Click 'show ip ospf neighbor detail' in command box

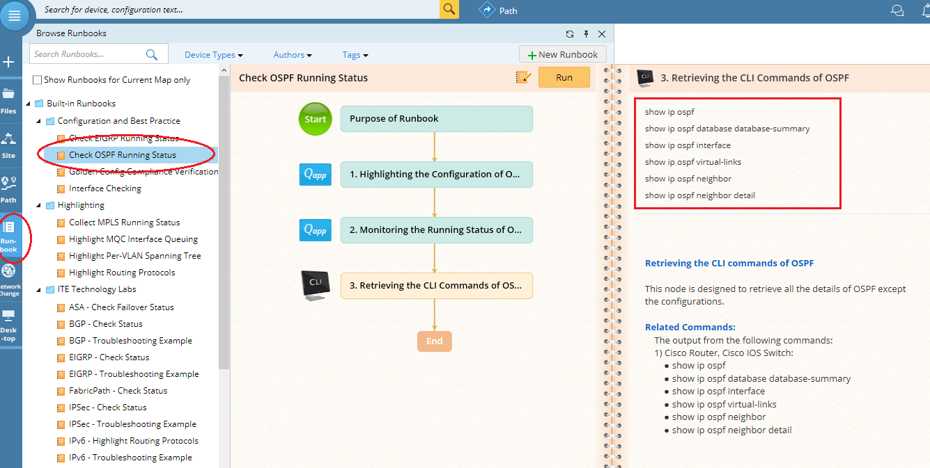[x=700, y=195]
